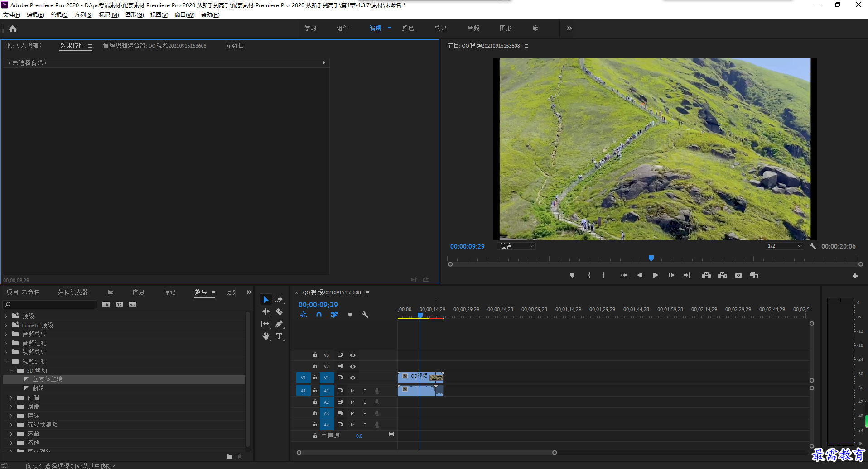Play the program monitor video
Image resolution: width=868 pixels, height=469 pixels.
pos(655,275)
